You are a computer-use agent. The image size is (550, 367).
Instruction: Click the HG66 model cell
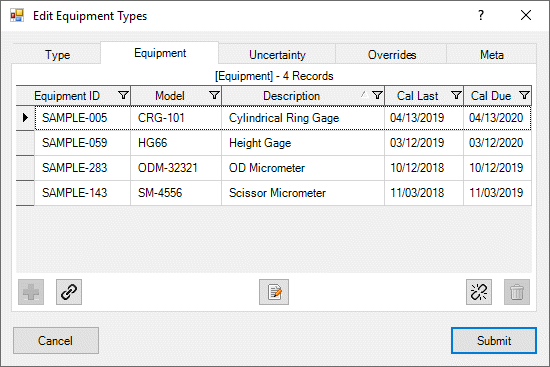[x=176, y=143]
